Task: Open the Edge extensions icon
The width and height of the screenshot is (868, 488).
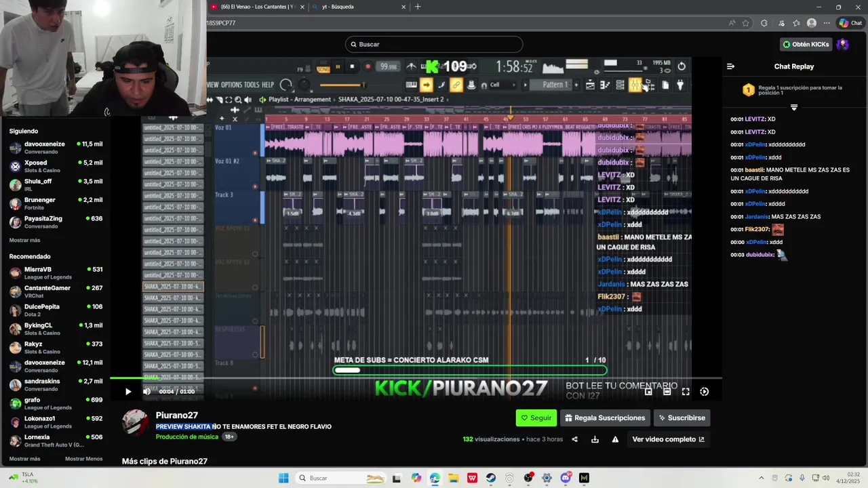Action: tap(764, 23)
